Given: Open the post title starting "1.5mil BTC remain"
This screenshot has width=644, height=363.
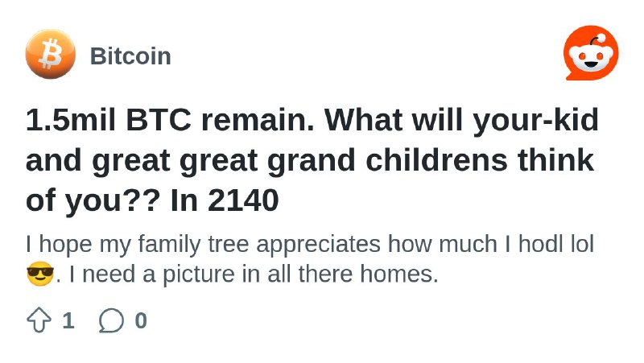Looking at the screenshot, I should 312,160.
